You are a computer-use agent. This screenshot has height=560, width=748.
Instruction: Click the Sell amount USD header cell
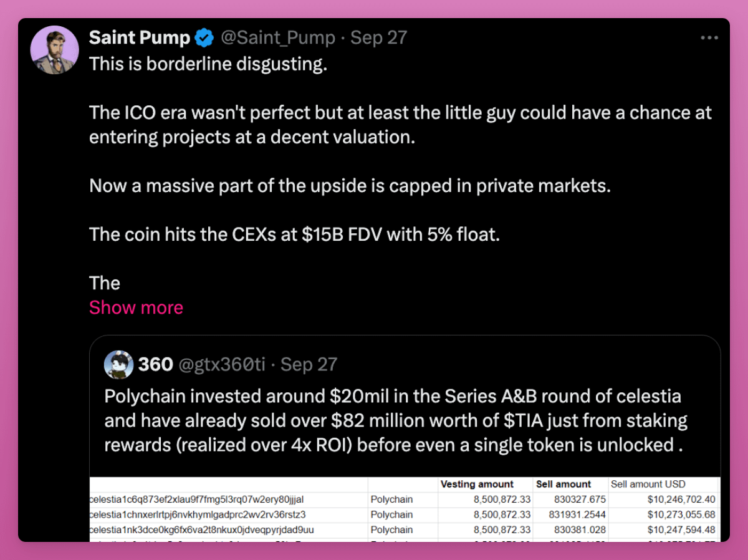point(648,484)
